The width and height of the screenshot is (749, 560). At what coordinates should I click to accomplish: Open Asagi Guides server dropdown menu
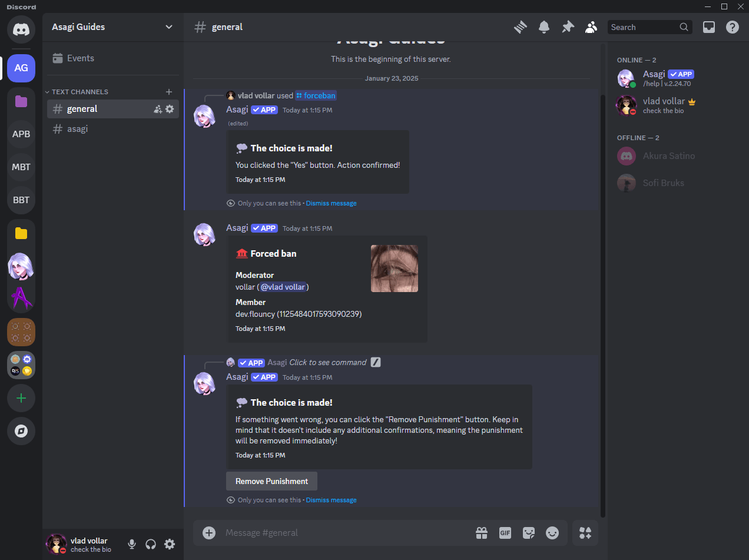(x=169, y=27)
